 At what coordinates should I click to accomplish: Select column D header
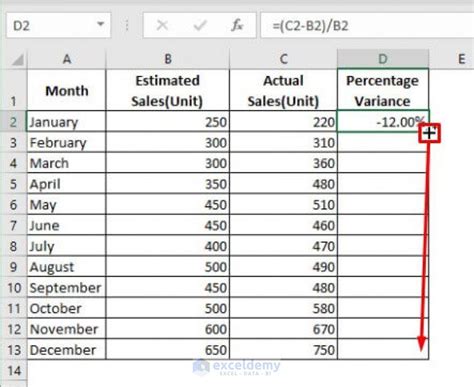(383, 59)
